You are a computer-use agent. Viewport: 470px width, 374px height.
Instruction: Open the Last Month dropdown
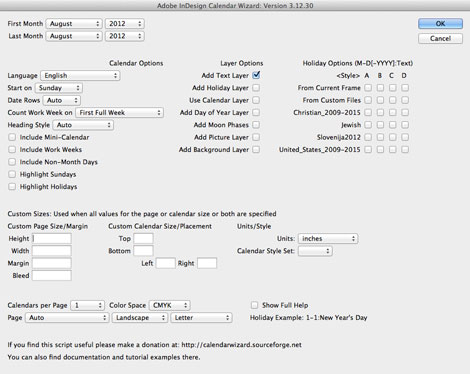(x=74, y=36)
